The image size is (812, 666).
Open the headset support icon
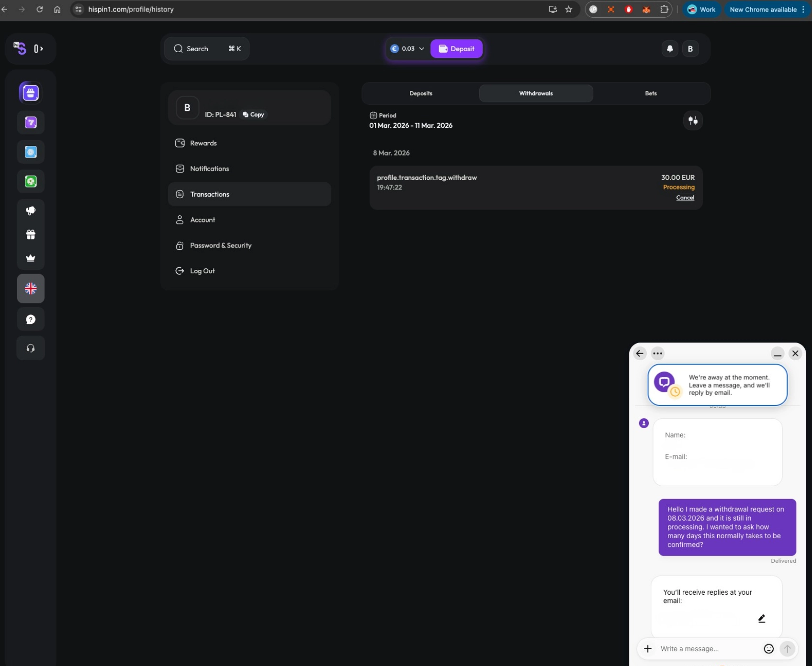[x=31, y=348]
